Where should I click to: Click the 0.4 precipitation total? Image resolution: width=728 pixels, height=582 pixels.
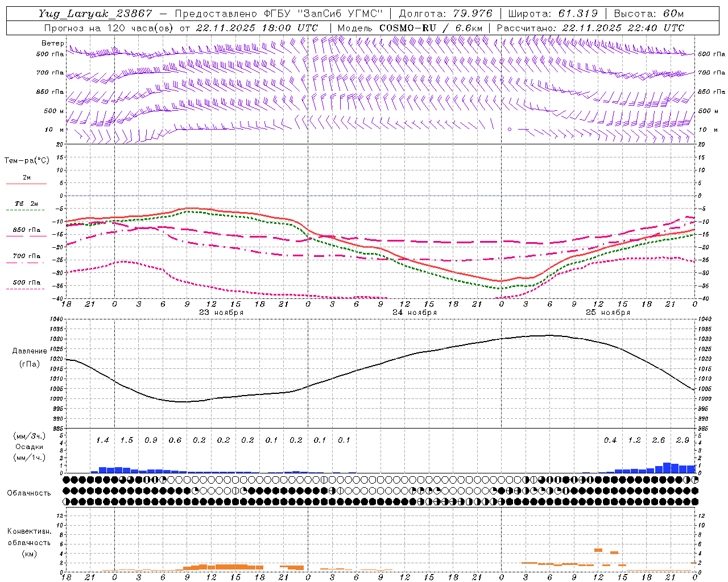click(610, 440)
